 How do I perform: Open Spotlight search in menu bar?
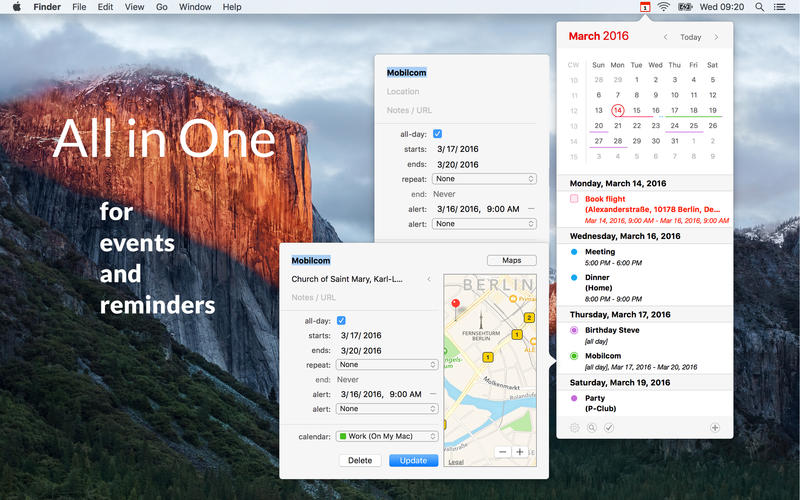tap(760, 7)
